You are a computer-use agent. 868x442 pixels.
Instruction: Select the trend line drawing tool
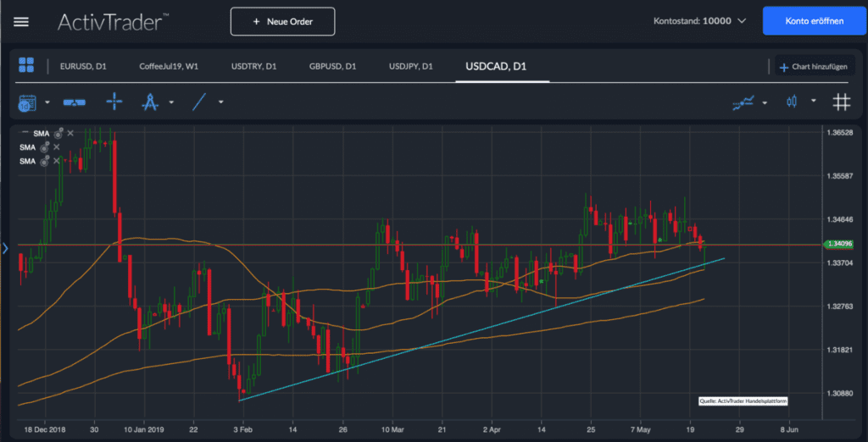click(199, 102)
